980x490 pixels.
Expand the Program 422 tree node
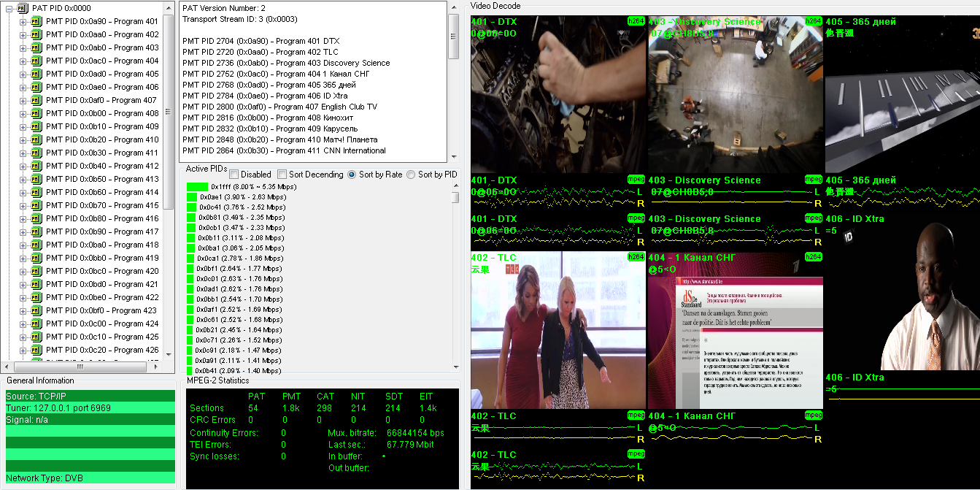(x=23, y=297)
